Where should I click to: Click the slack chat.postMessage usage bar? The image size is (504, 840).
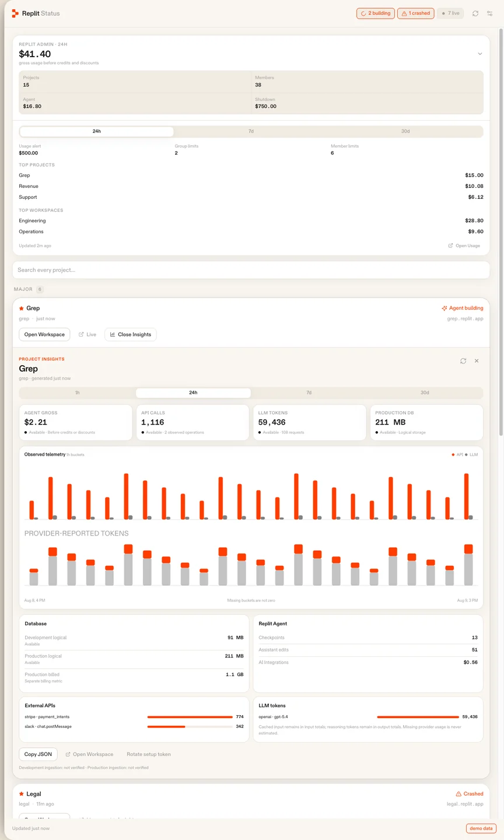pyautogui.click(x=190, y=727)
